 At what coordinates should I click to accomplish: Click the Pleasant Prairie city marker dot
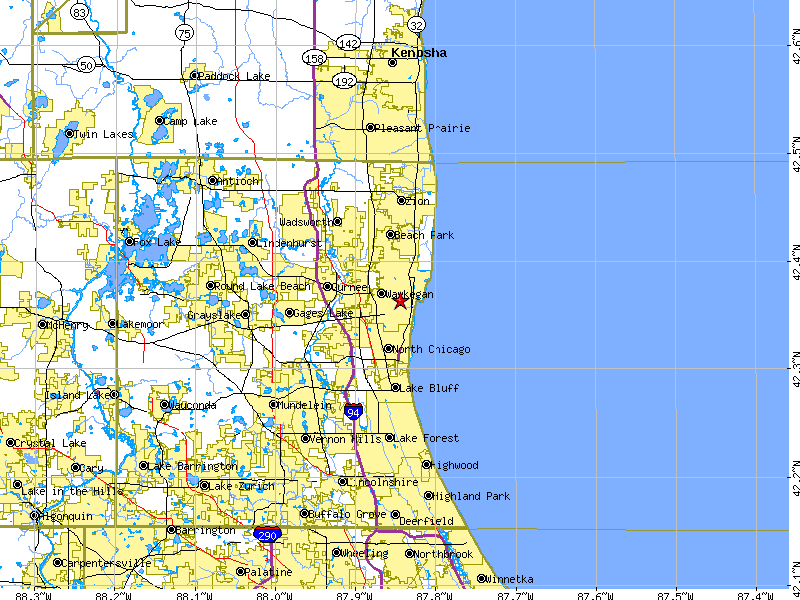(370, 128)
